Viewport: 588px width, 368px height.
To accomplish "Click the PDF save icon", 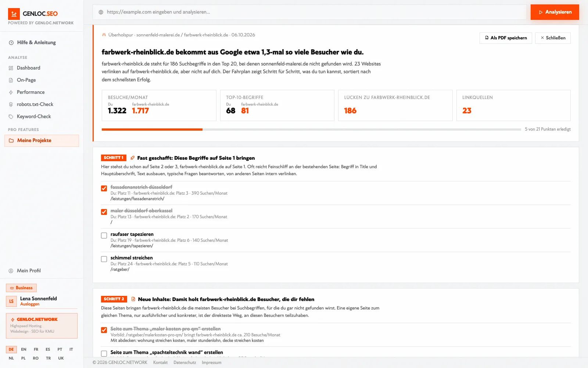I will [x=487, y=38].
